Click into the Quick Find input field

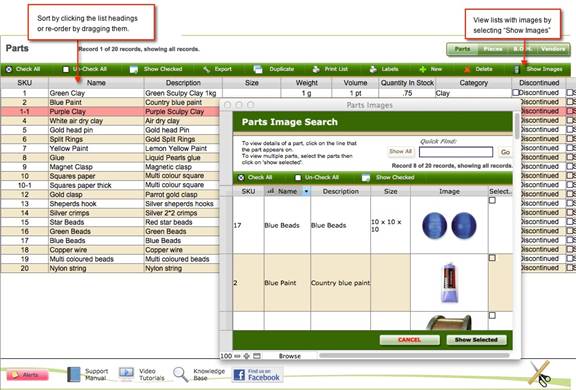click(456, 152)
